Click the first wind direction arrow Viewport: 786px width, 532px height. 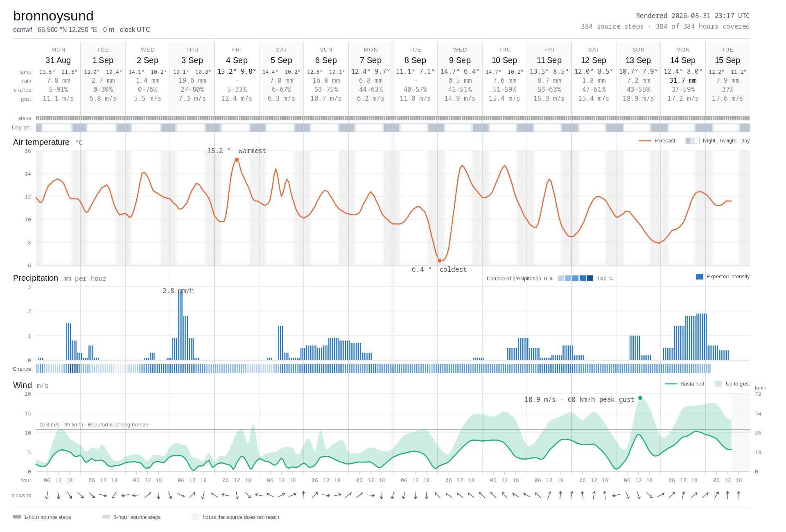point(47,495)
